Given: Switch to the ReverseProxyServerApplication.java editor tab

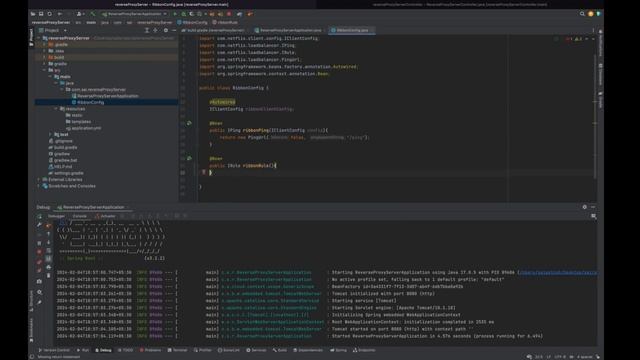Looking at the screenshot, I should (x=288, y=30).
